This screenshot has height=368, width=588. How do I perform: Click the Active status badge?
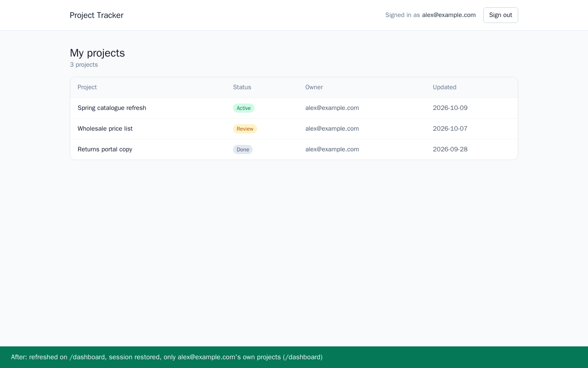(243, 108)
